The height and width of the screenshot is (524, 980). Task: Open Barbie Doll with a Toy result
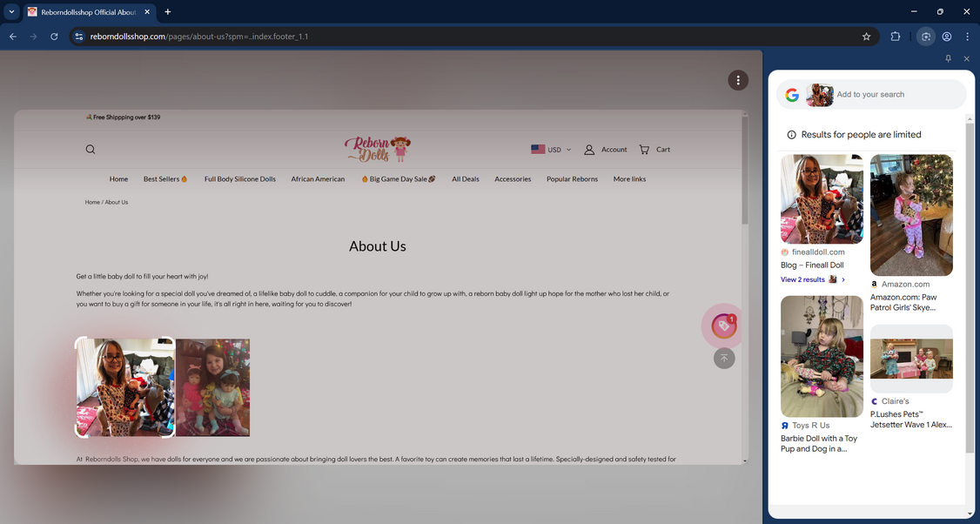[819, 443]
